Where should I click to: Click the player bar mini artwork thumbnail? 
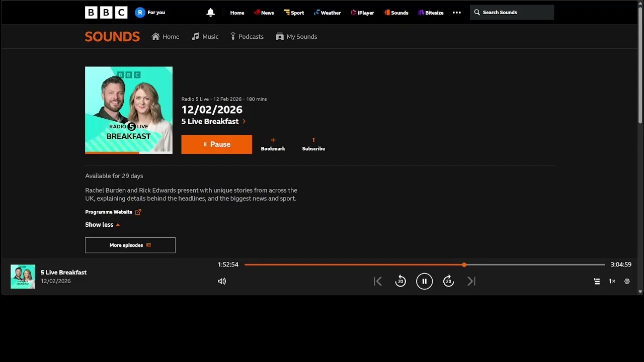[x=23, y=277]
